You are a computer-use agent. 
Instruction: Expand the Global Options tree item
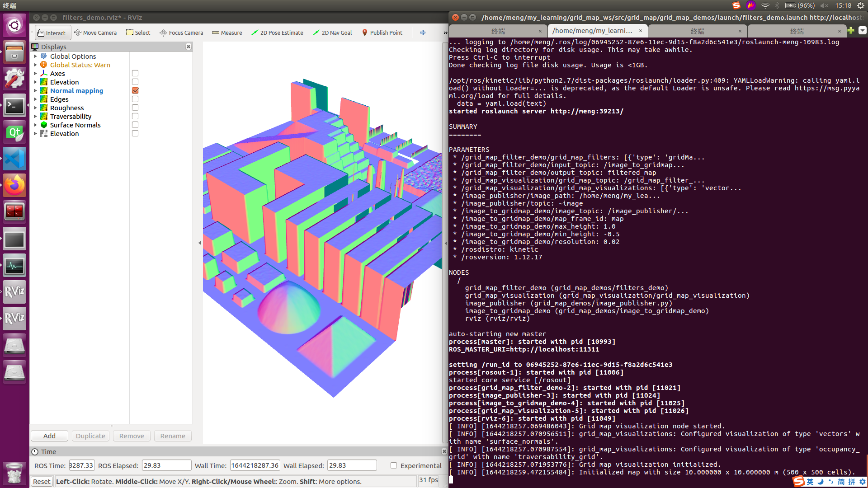point(36,56)
